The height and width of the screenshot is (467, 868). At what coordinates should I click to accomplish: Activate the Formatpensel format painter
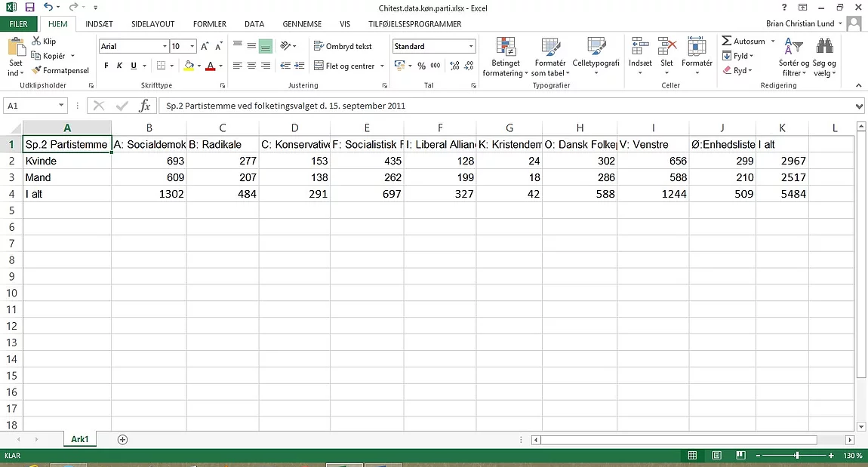click(x=60, y=70)
